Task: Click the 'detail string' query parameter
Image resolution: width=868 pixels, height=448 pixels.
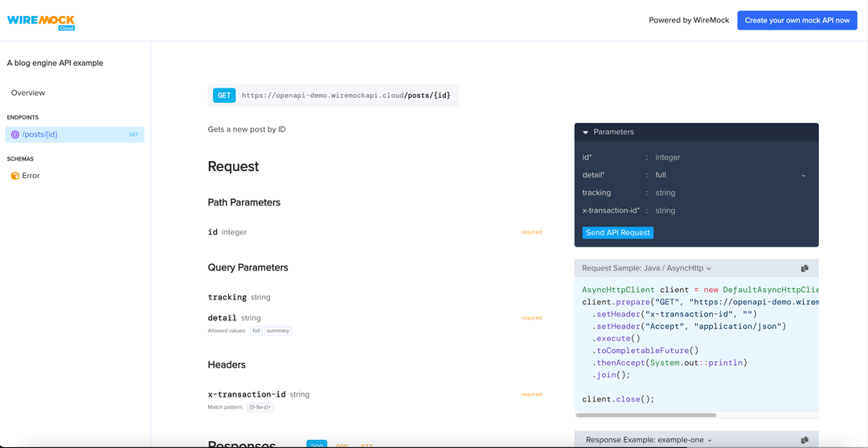Action: [x=234, y=318]
